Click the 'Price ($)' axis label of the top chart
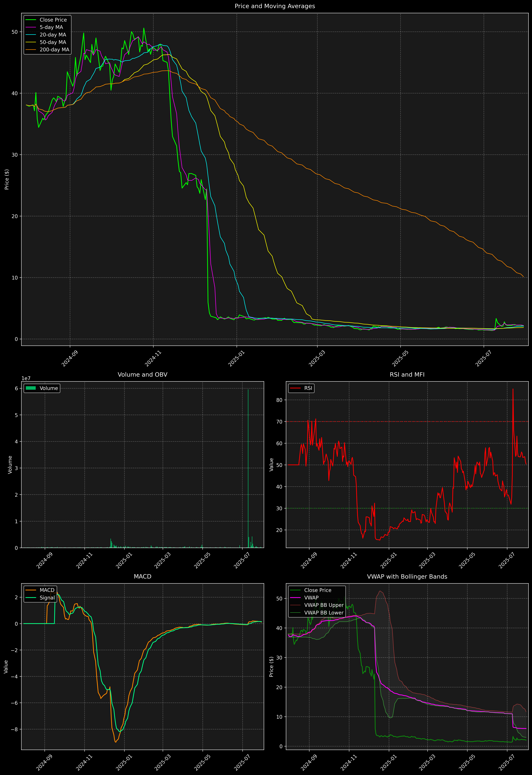 pyautogui.click(x=7, y=179)
